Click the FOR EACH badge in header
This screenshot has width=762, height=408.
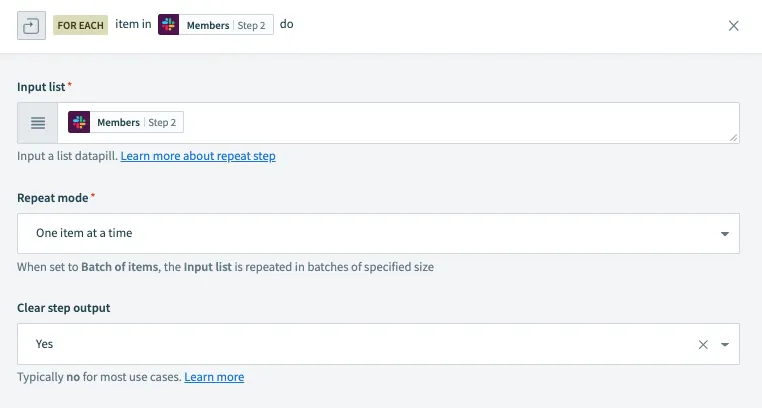point(81,24)
